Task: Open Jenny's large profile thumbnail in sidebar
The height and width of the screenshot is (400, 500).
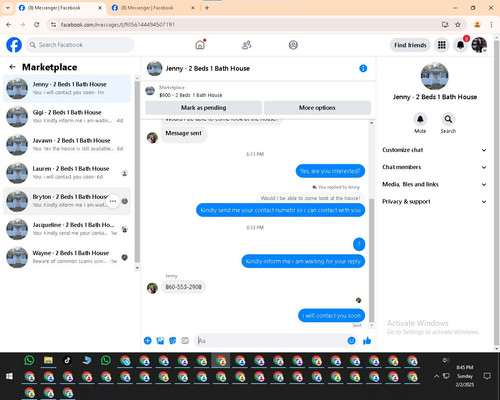Action: (434, 76)
